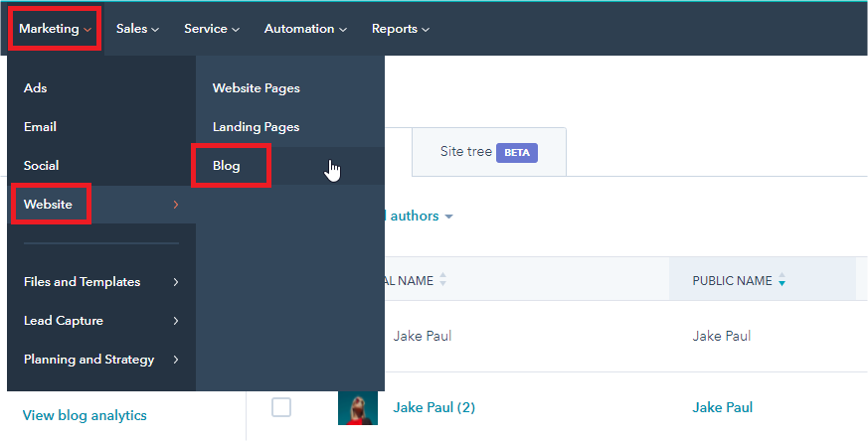
Task: Select Blog in the Website submenu
Action: click(x=227, y=166)
